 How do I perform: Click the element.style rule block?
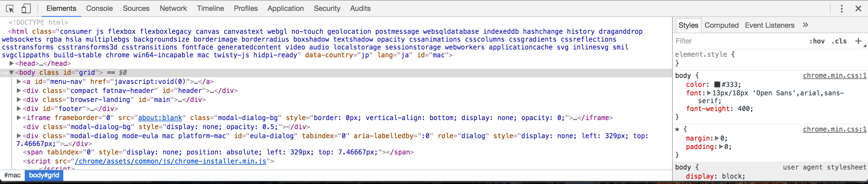[770, 59]
